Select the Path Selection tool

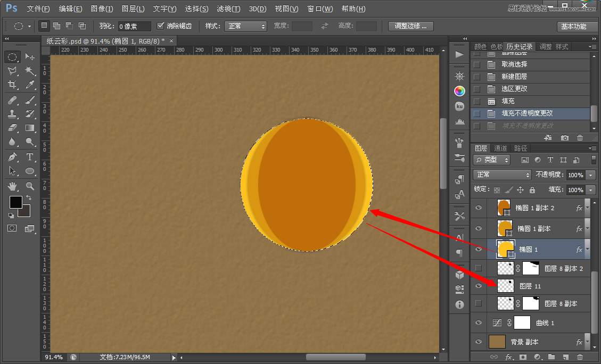12,171
